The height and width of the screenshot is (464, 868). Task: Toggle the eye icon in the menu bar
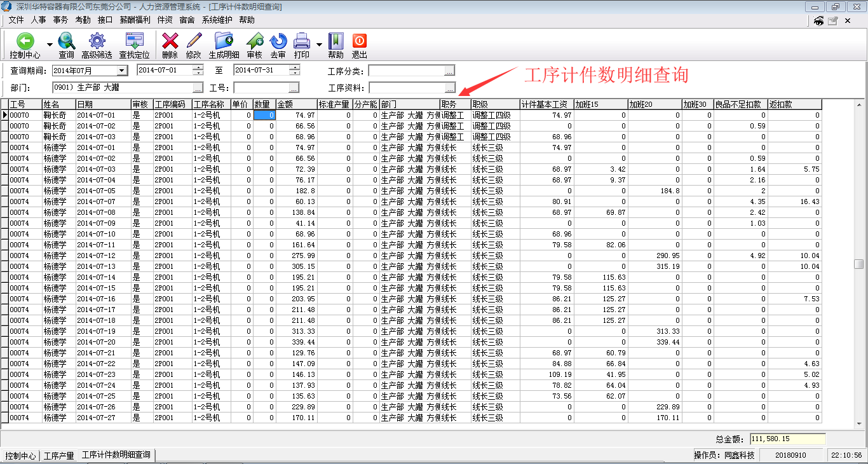[818, 21]
